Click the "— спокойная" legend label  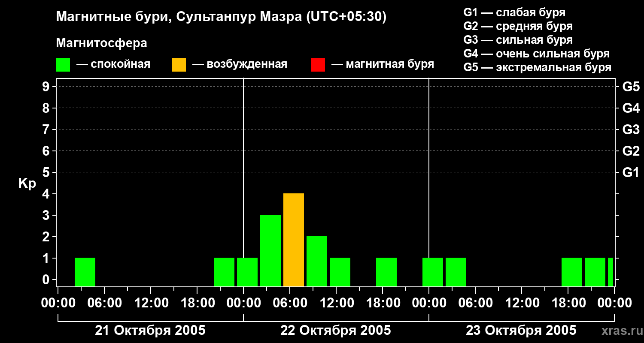(x=113, y=64)
